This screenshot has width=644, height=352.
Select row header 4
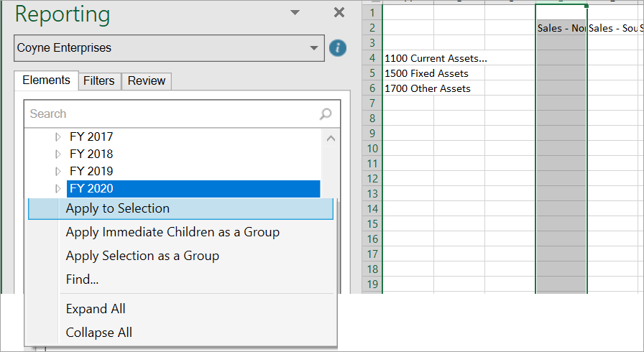tap(372, 58)
